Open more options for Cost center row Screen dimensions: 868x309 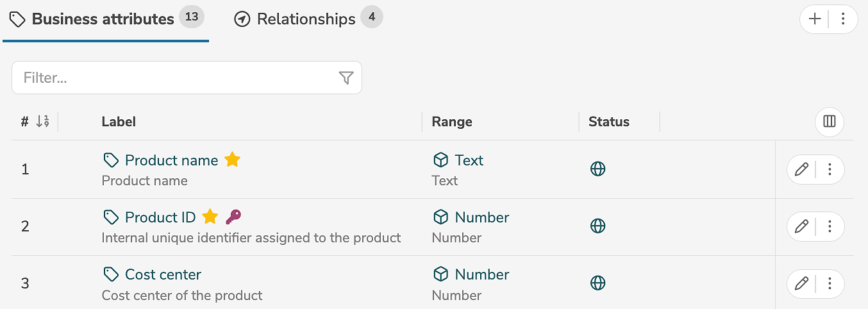coord(830,283)
